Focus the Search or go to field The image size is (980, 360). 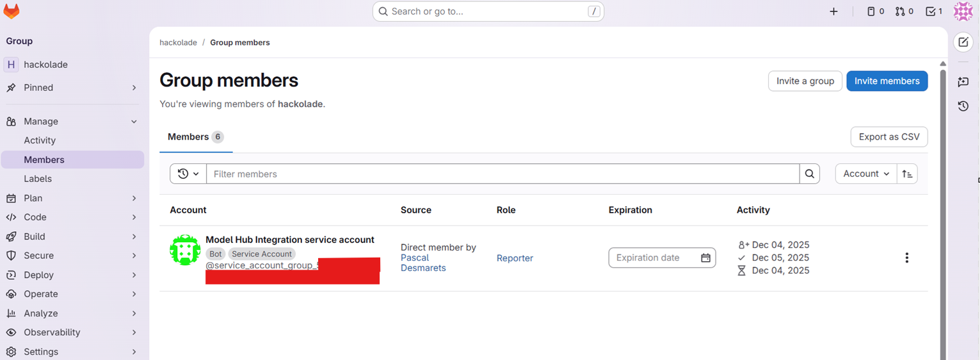click(x=488, y=12)
